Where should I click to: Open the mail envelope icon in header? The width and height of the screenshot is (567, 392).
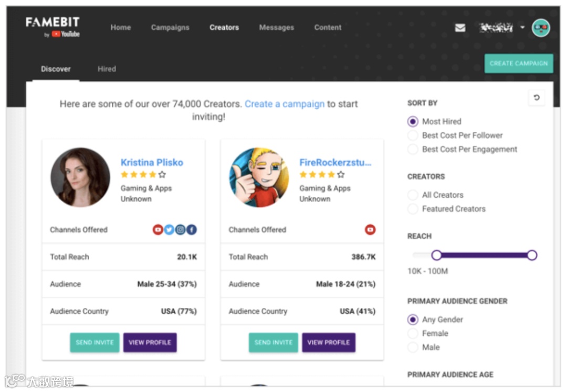point(460,27)
